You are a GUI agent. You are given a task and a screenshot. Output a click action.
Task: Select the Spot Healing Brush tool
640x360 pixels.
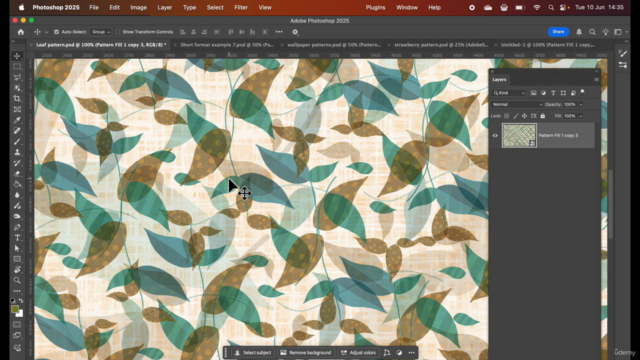17,131
